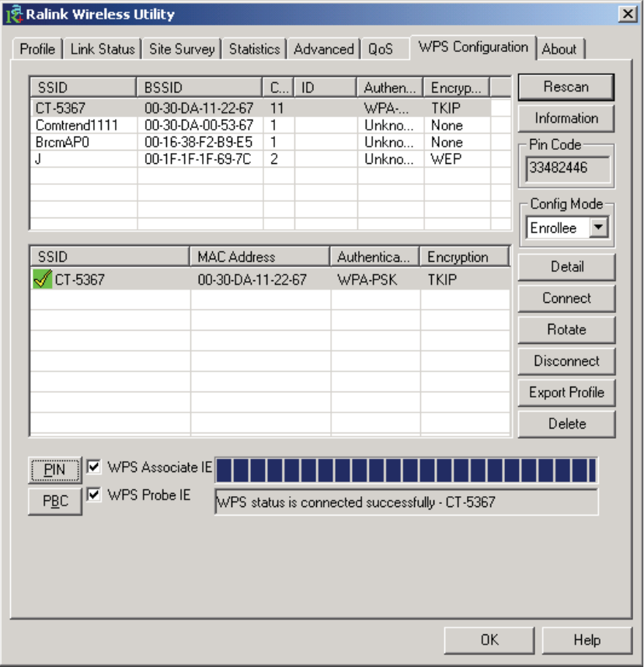644x667 pixels.
Task: Click the Authentica... column header in lower list
Action: [x=375, y=257]
